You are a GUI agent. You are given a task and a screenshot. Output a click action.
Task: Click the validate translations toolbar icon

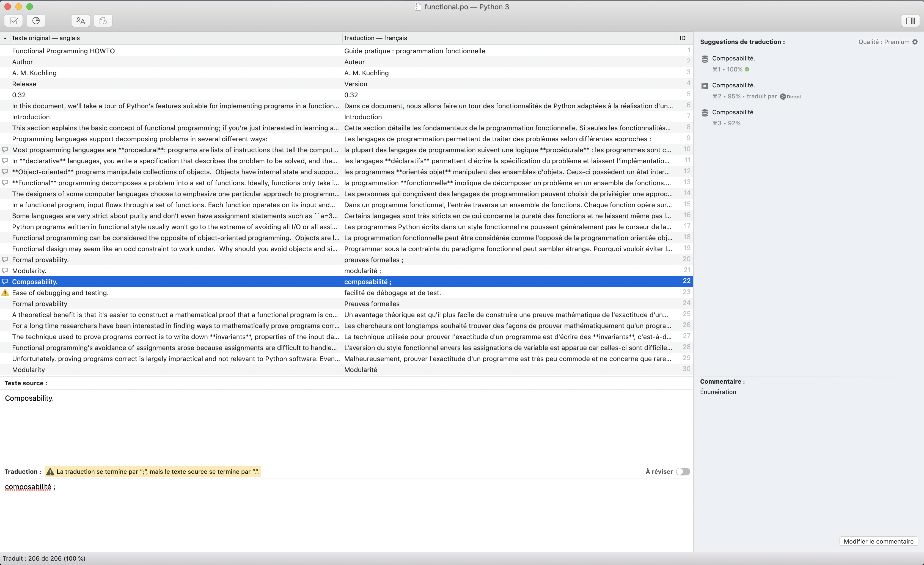click(x=13, y=21)
